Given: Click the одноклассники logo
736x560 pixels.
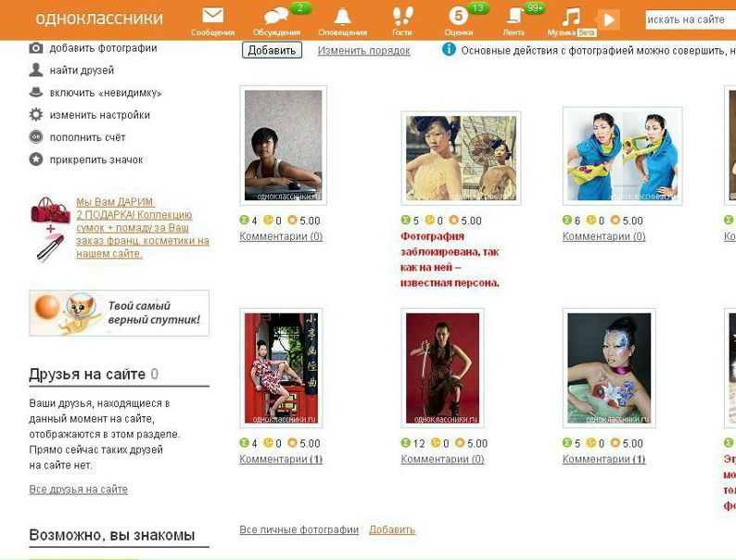Looking at the screenshot, I should coord(98,19).
